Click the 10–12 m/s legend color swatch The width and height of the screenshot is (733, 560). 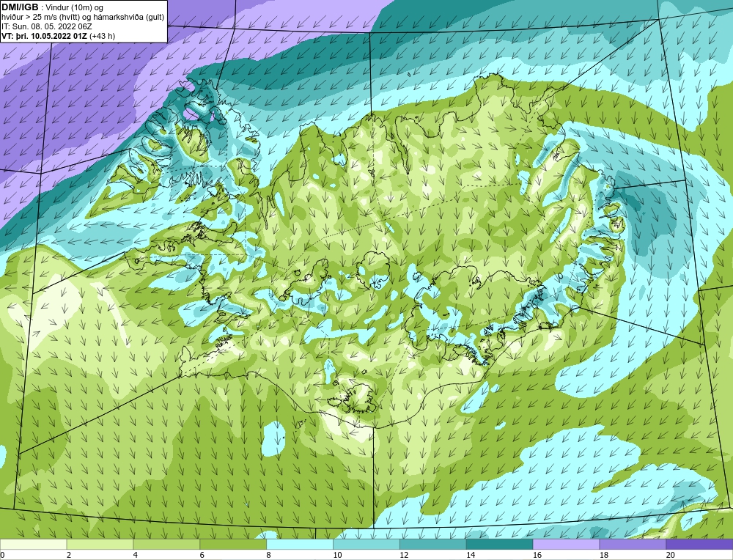pos(366,544)
